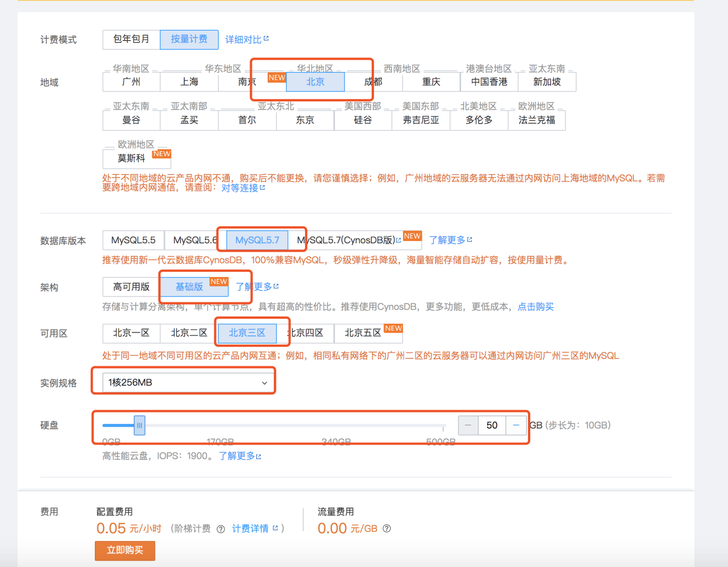The image size is (728, 567).
Task: Pick the 曼谷 region
Action: (x=131, y=120)
